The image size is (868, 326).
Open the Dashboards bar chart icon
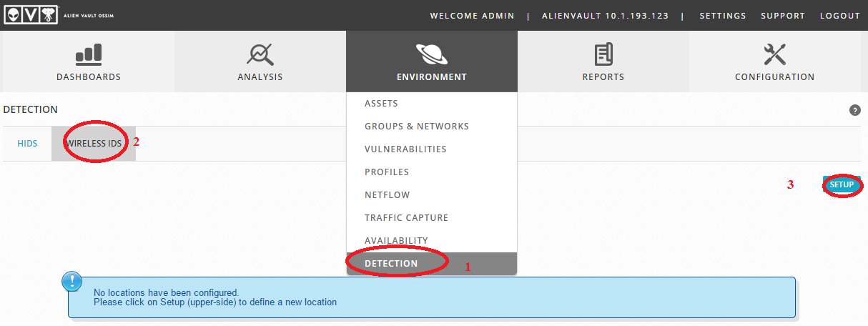pos(89,54)
